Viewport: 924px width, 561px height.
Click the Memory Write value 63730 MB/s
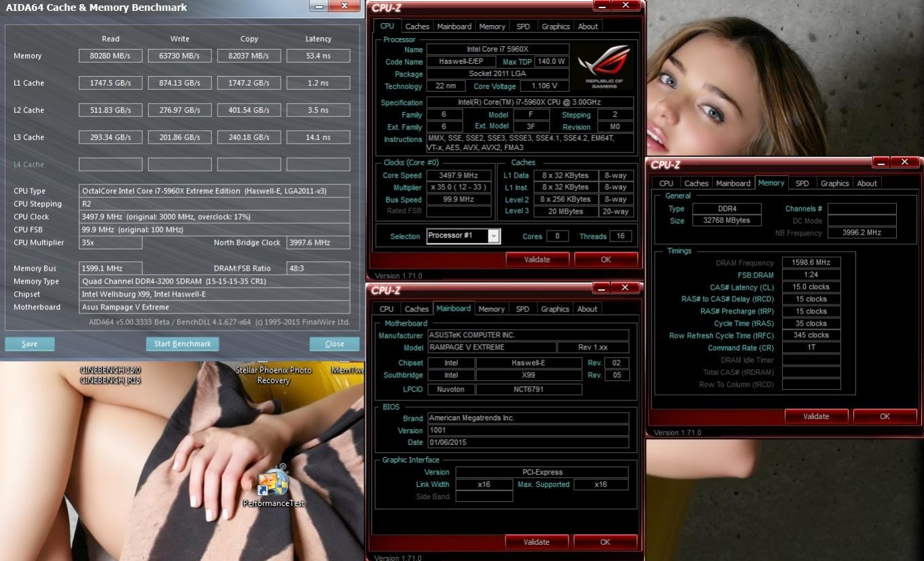point(180,56)
